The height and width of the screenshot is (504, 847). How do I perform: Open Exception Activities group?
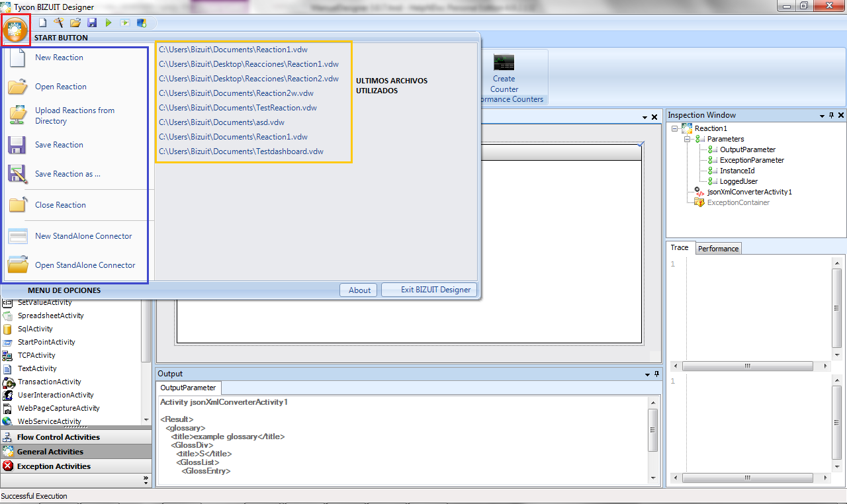(x=75, y=466)
